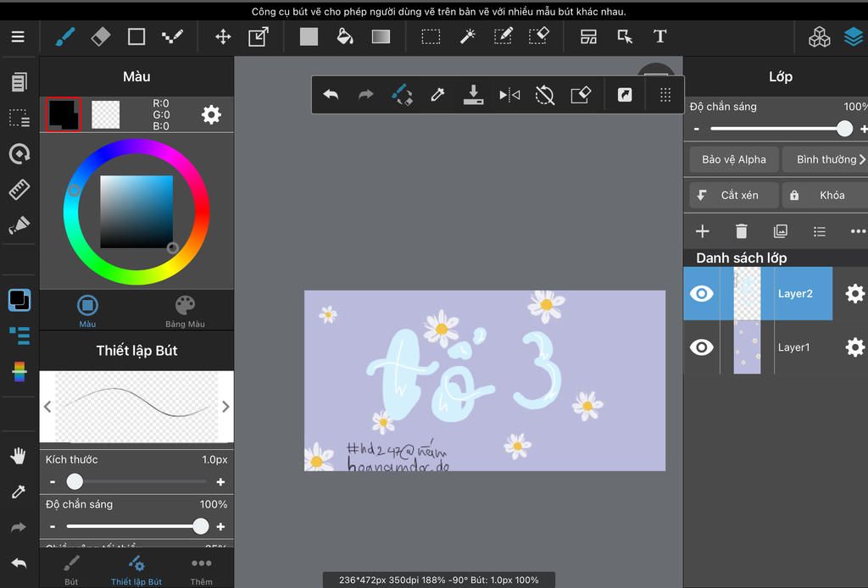
Task: Open the hamburger main menu
Action: pyautogui.click(x=18, y=36)
